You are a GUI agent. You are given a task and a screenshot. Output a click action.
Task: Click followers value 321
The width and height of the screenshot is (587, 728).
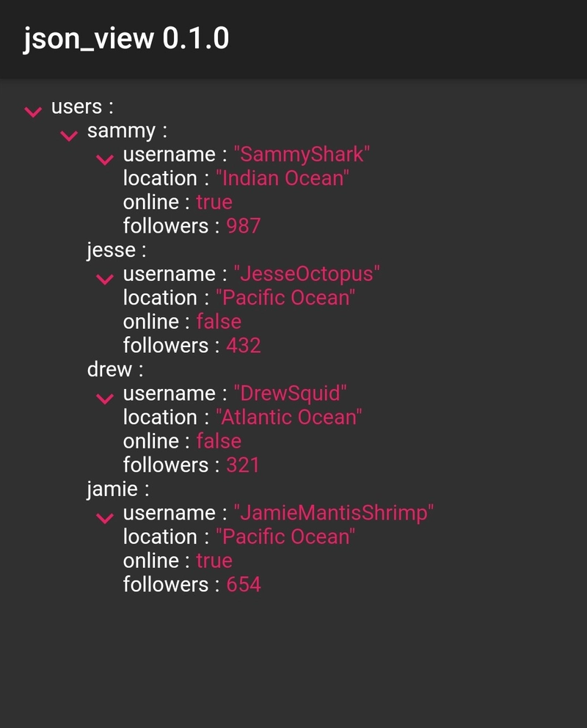(x=243, y=465)
